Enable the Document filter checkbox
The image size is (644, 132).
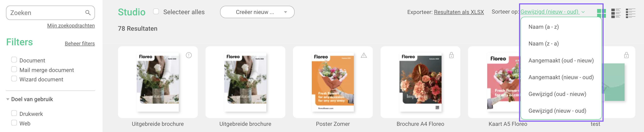[14, 60]
